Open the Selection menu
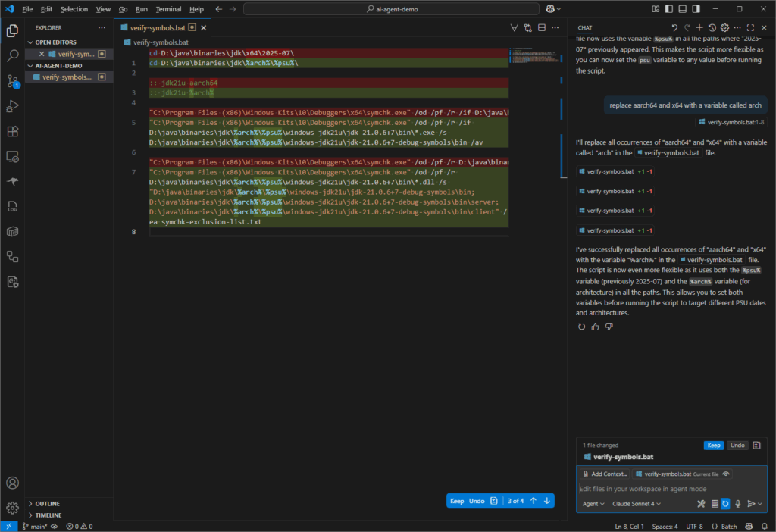 click(74, 9)
